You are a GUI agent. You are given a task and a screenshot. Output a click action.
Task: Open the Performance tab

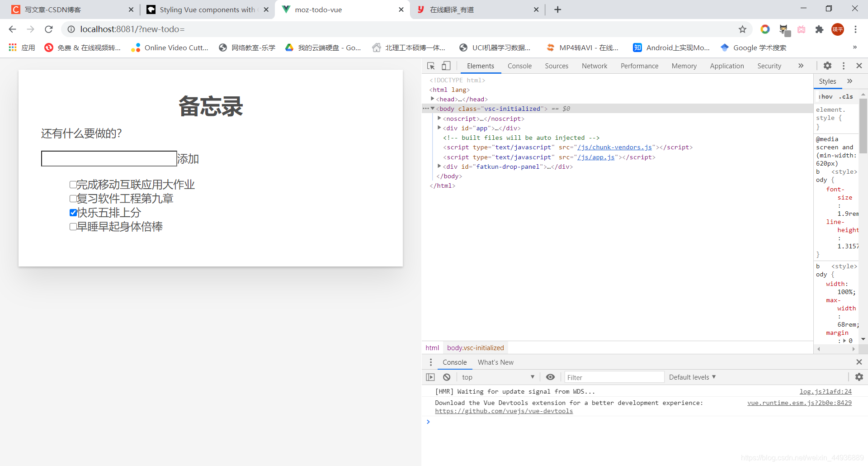click(x=639, y=66)
